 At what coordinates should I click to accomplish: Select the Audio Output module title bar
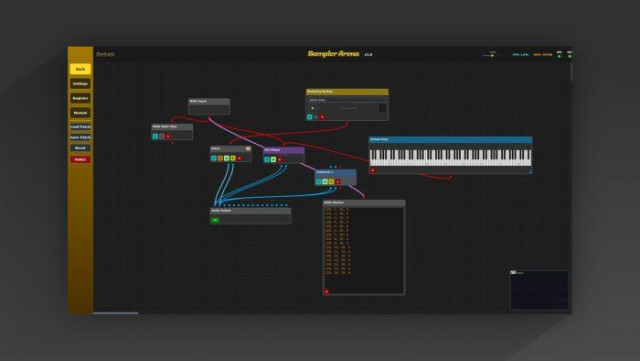(x=251, y=211)
